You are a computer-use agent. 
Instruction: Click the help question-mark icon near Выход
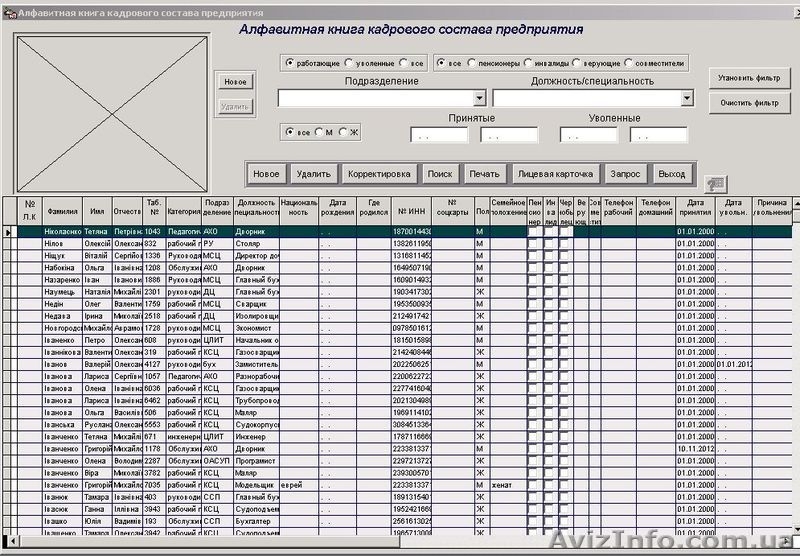click(714, 183)
